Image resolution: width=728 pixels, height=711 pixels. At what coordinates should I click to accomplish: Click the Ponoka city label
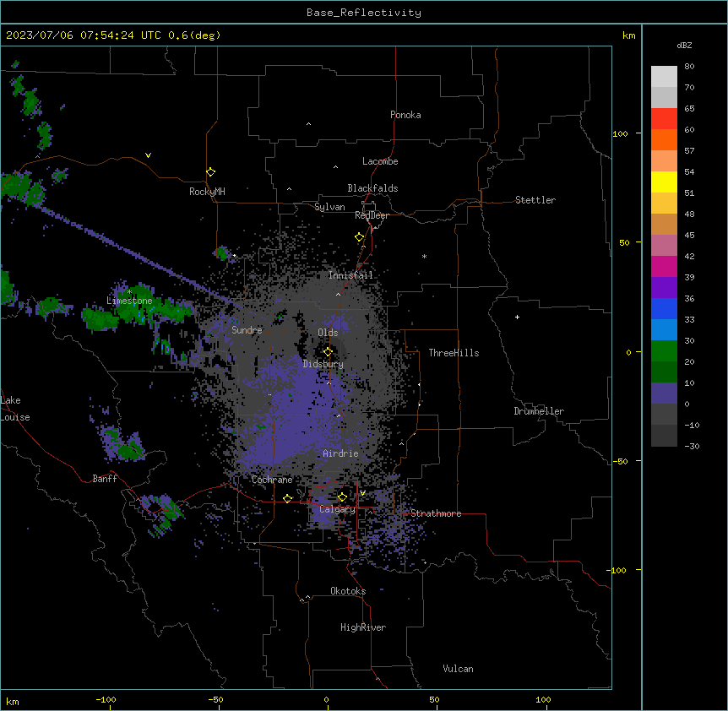pyautogui.click(x=405, y=115)
